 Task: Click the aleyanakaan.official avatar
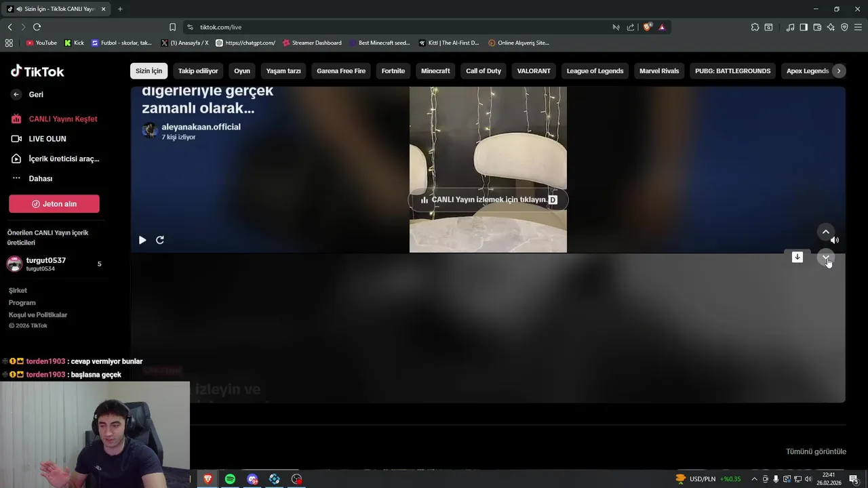pyautogui.click(x=149, y=130)
